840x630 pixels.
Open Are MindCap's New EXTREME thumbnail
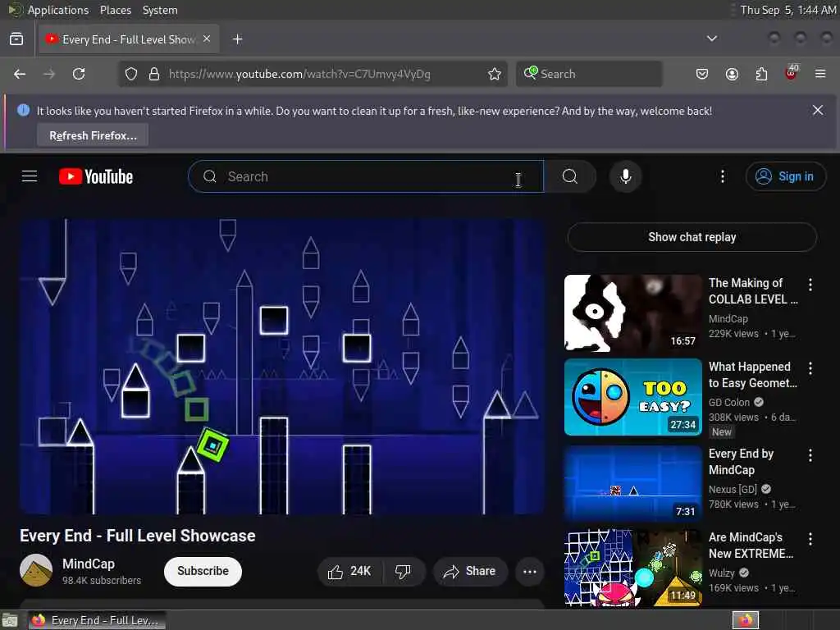coord(632,568)
